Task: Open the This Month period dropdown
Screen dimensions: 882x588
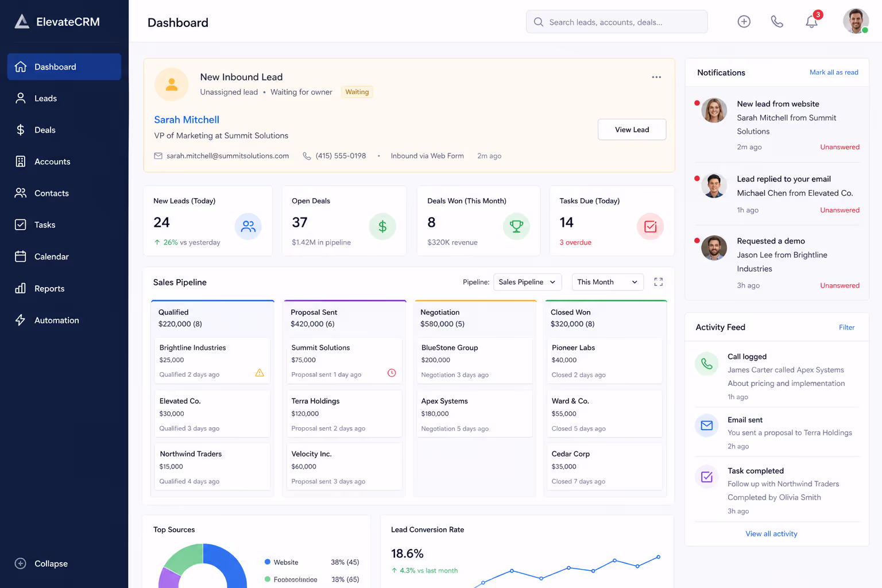Action: pyautogui.click(x=608, y=282)
